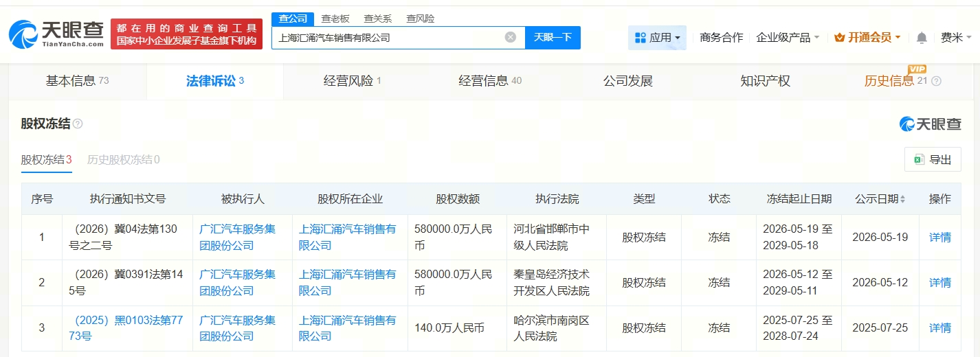Image resolution: width=980 pixels, height=357 pixels.
Task: Switch to the 查公司 search tab
Action: coord(293,19)
